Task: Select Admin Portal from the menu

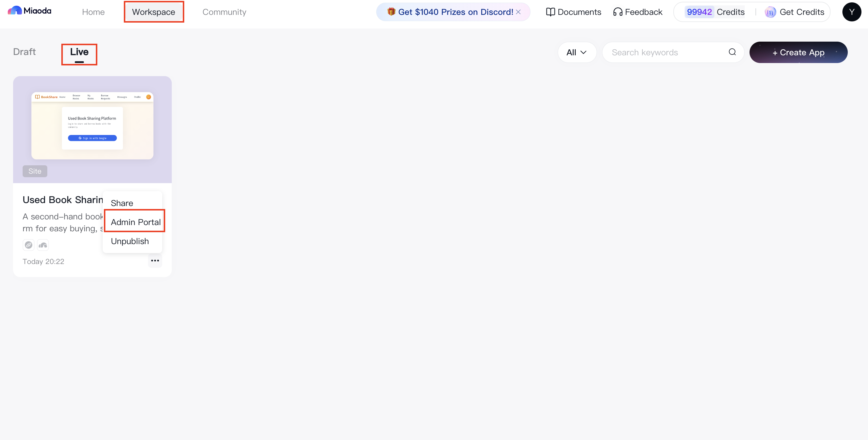Action: [135, 222]
